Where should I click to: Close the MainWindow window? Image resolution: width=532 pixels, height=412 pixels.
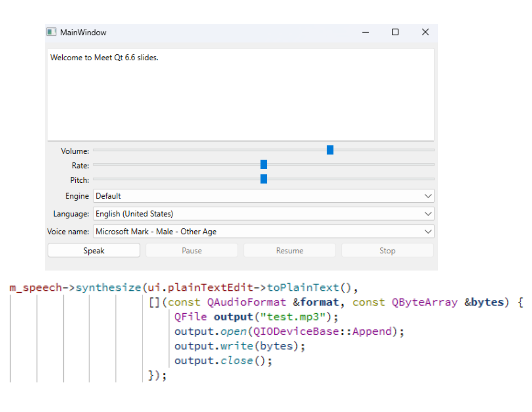425,32
